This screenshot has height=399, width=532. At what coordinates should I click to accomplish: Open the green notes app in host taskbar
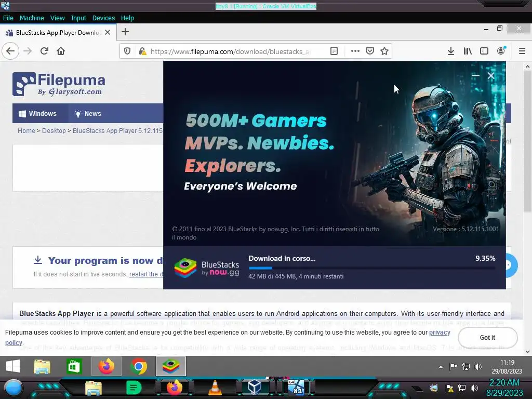pyautogui.click(x=134, y=388)
